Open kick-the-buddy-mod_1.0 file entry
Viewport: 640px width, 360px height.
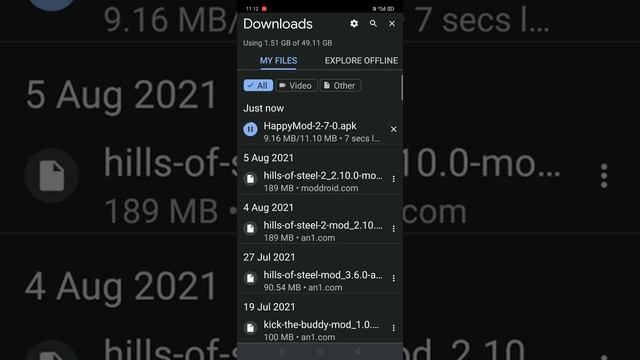[320, 330]
